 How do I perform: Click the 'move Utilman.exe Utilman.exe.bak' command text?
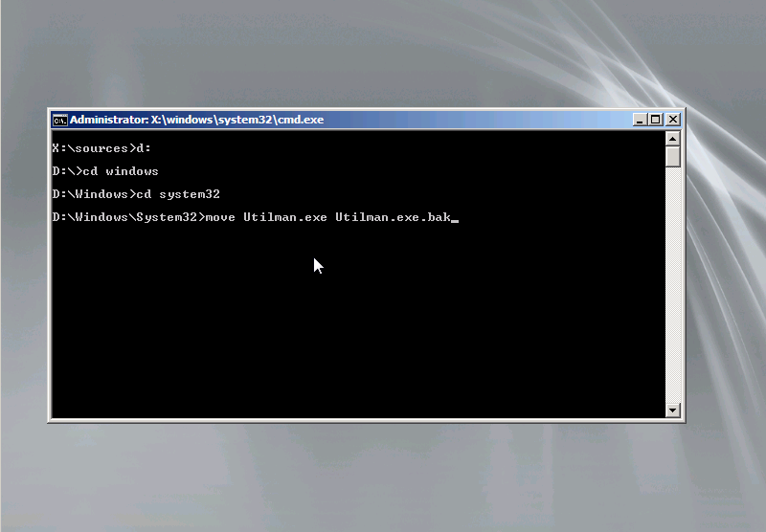(327, 217)
